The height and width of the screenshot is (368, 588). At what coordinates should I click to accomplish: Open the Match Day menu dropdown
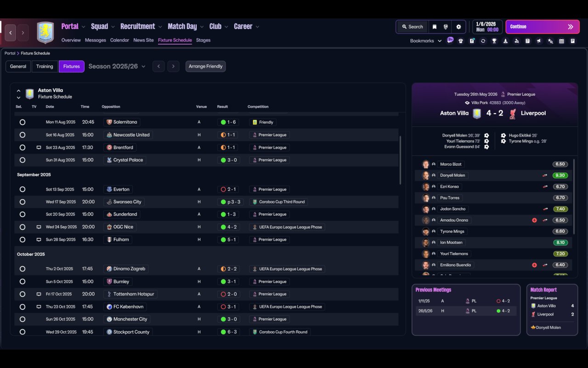point(186,27)
